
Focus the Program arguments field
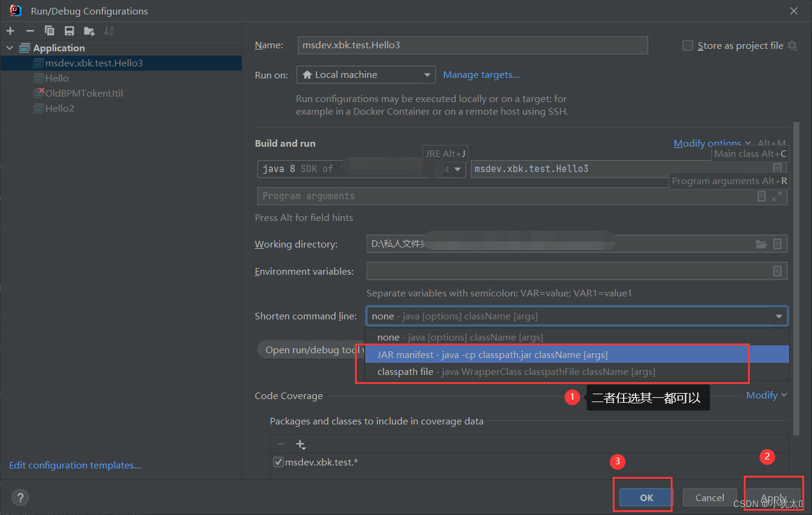[x=522, y=196]
